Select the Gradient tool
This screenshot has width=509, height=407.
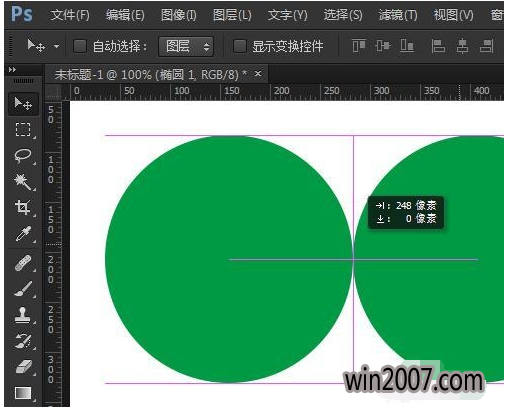(23, 393)
